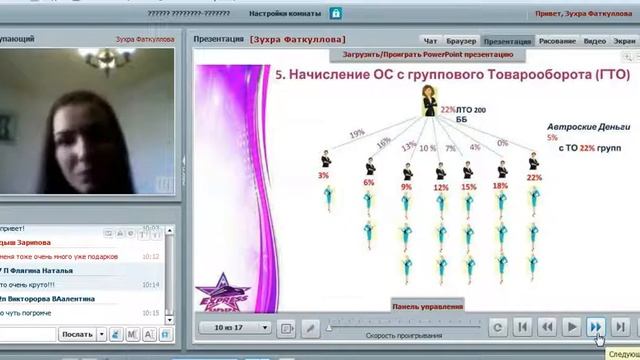Click the speaker webcam video feed
Viewport: 640px width, 360px height.
tap(87, 121)
